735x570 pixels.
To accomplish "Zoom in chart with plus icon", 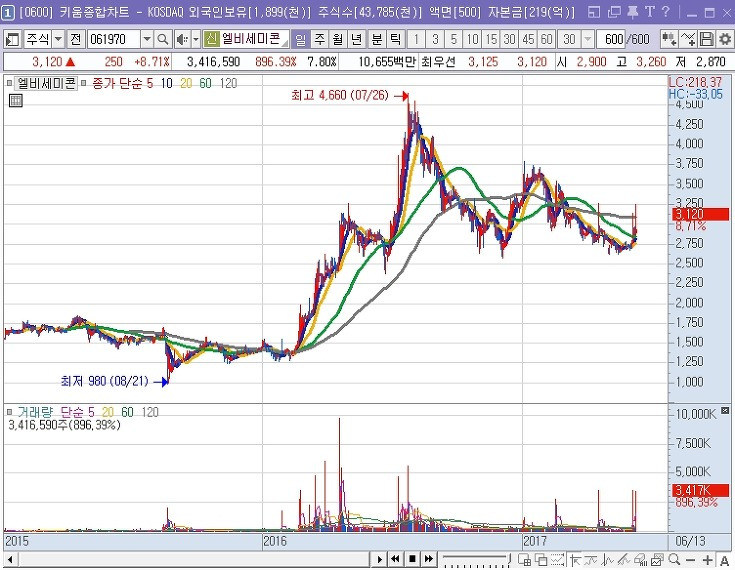I will (707, 560).
